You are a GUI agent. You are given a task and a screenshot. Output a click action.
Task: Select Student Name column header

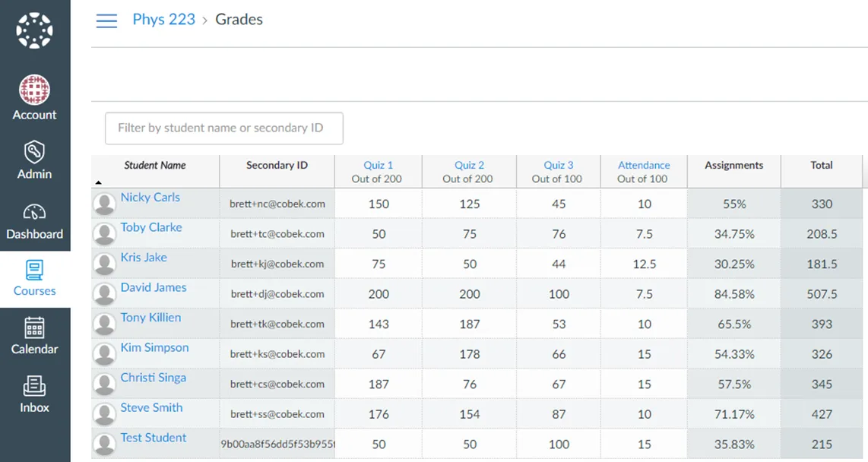pyautogui.click(x=155, y=172)
